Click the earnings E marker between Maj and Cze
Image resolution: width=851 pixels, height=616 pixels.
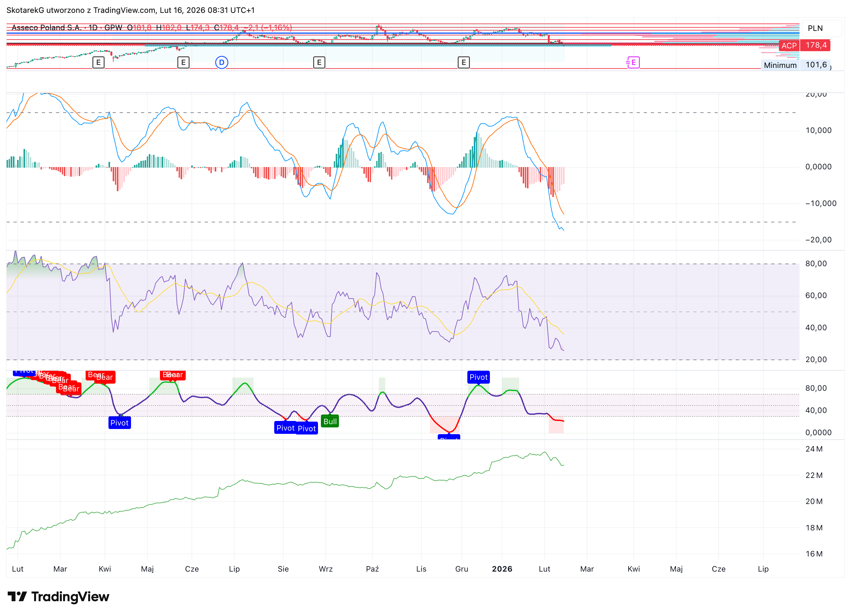[x=183, y=62]
